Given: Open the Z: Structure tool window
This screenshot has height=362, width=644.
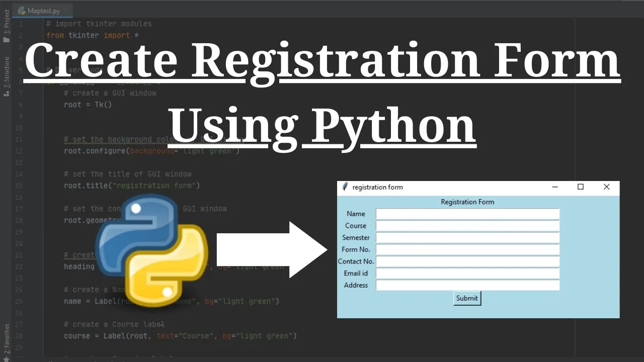Looking at the screenshot, I should pyautogui.click(x=6, y=71).
